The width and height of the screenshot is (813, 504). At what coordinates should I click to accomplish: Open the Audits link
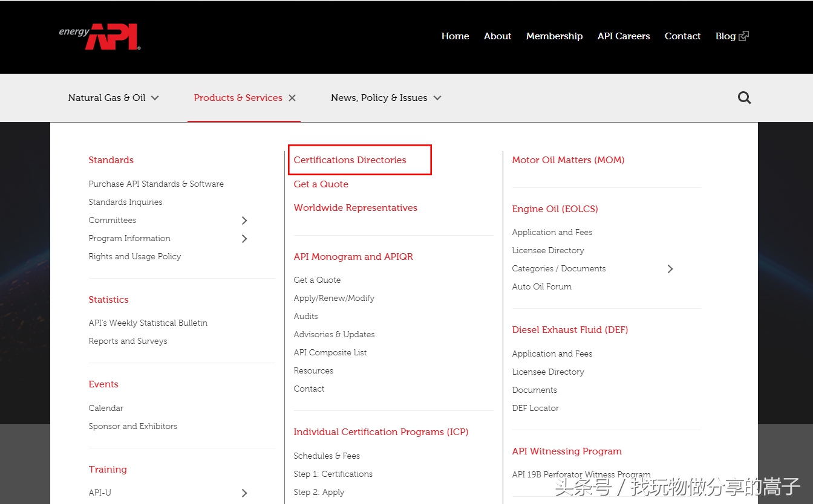[x=305, y=316]
